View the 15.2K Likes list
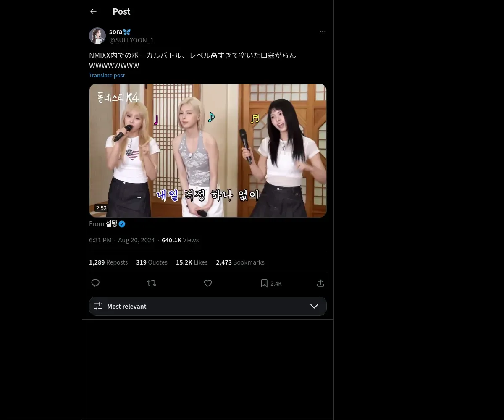504x420 pixels. tap(192, 262)
